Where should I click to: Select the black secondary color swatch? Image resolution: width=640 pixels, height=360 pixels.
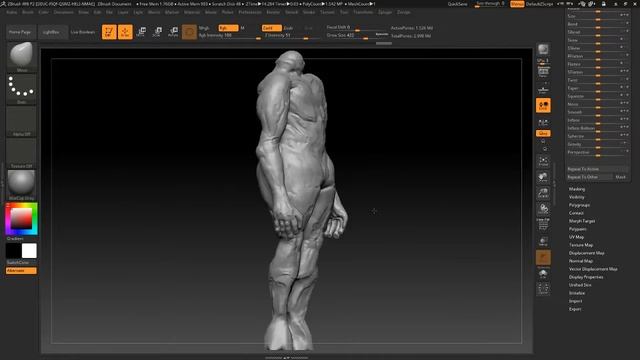click(13, 251)
